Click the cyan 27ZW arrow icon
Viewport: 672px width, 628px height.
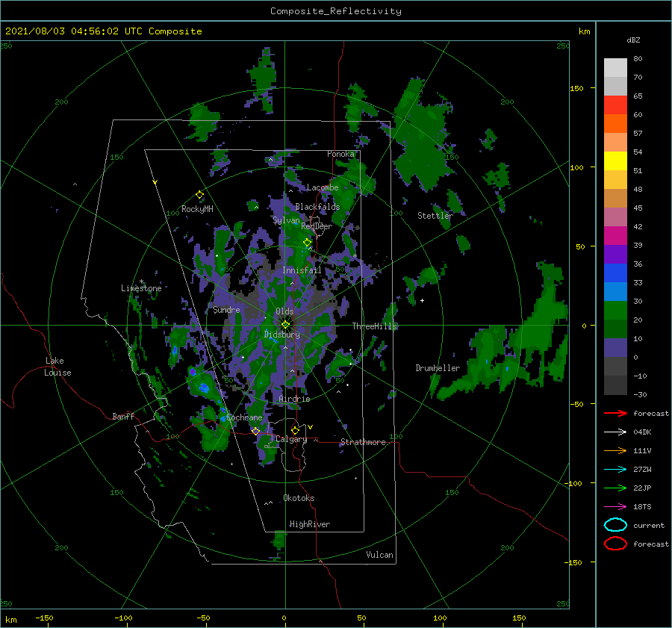(615, 470)
